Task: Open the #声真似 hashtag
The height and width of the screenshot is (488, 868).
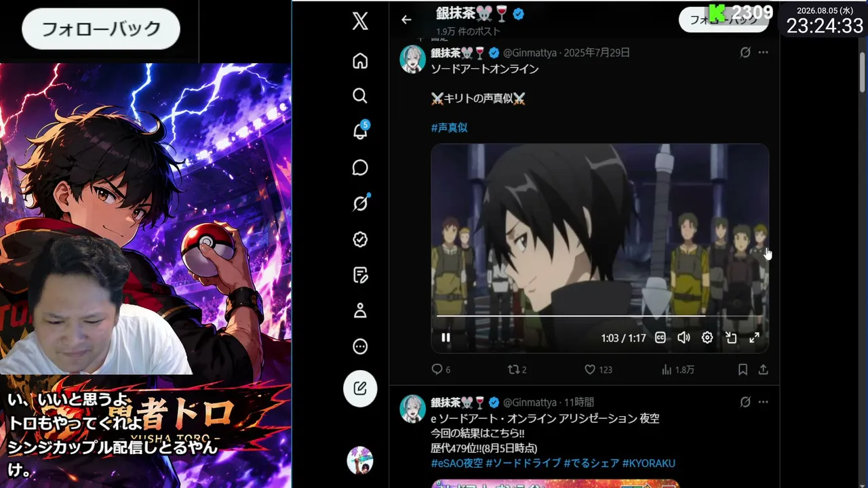Action: click(449, 127)
